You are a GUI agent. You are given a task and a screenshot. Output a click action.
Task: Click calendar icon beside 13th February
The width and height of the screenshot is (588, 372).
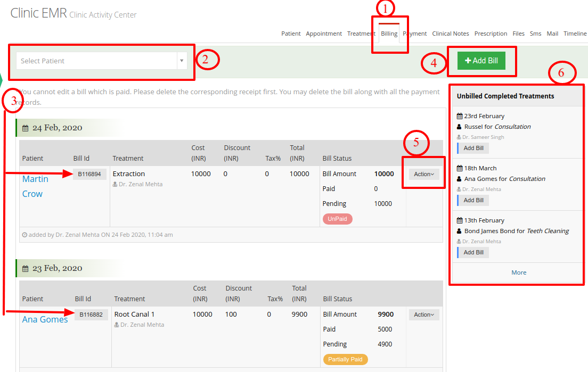459,220
